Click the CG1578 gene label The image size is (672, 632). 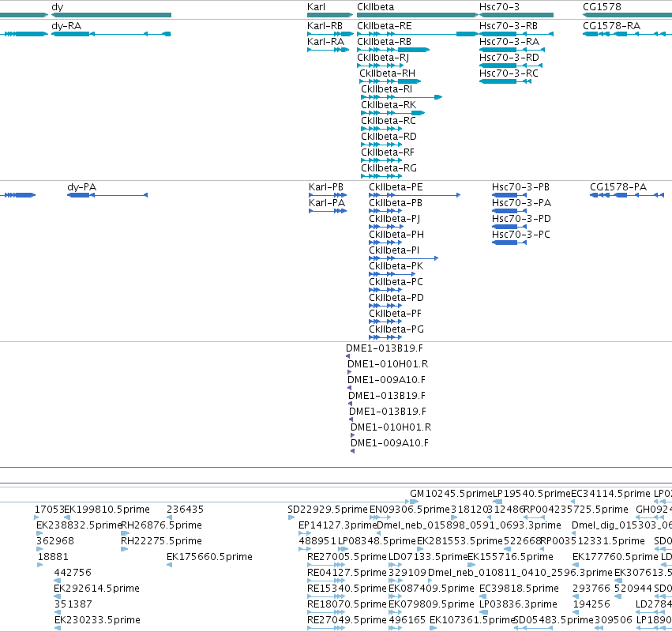pos(603,7)
